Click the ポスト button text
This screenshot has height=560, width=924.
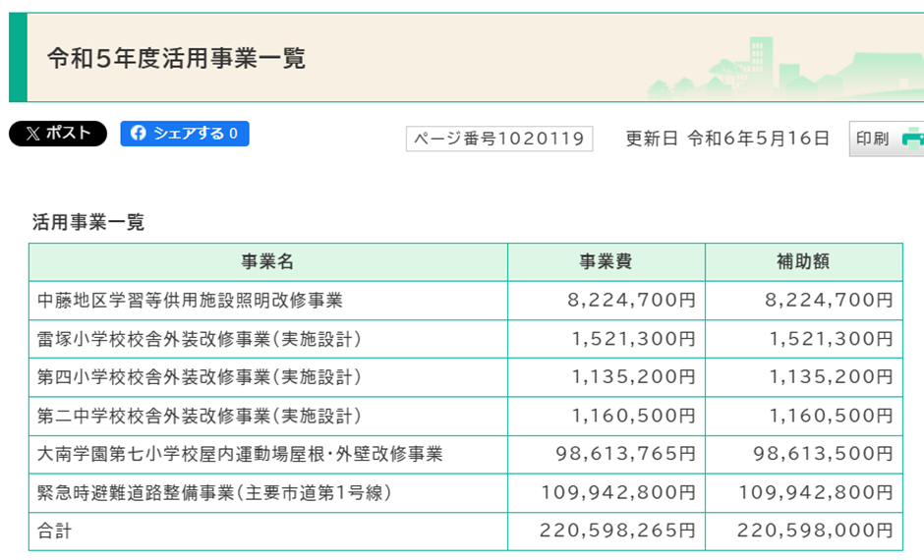[x=69, y=134]
